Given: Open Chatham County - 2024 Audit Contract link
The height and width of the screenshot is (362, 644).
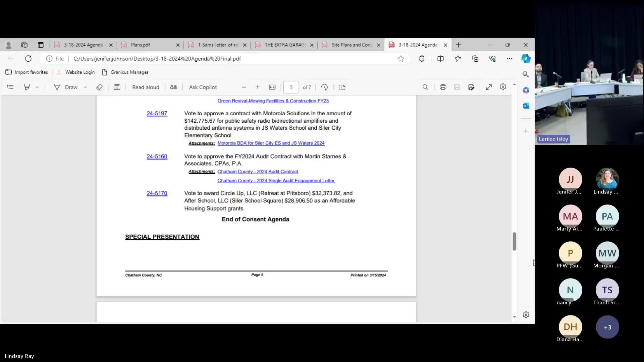Looking at the screenshot, I should [258, 172].
